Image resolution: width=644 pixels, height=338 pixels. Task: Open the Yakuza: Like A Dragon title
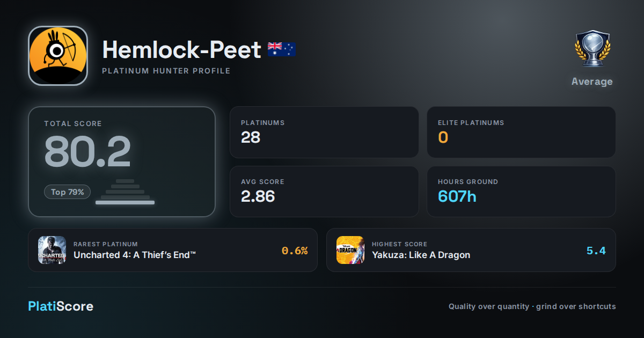421,255
